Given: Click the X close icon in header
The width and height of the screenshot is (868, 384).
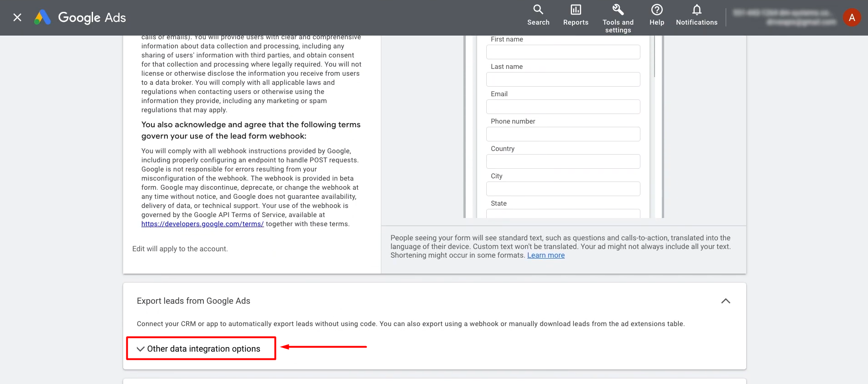Looking at the screenshot, I should (17, 17).
